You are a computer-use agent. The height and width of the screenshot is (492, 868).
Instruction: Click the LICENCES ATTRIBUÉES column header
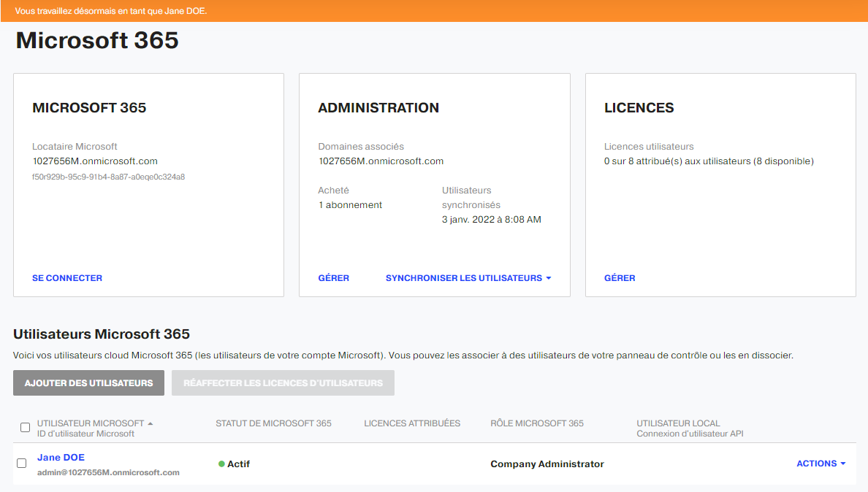tap(412, 423)
